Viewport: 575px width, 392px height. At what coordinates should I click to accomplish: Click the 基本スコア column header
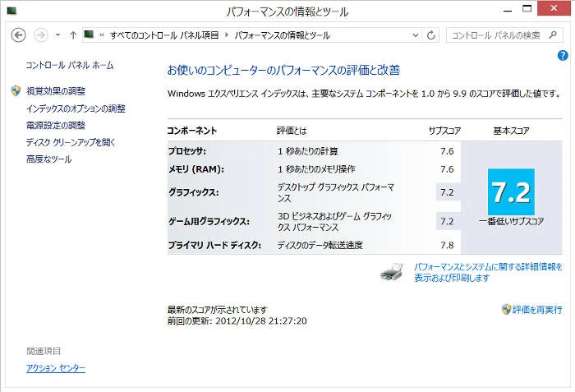(x=511, y=131)
